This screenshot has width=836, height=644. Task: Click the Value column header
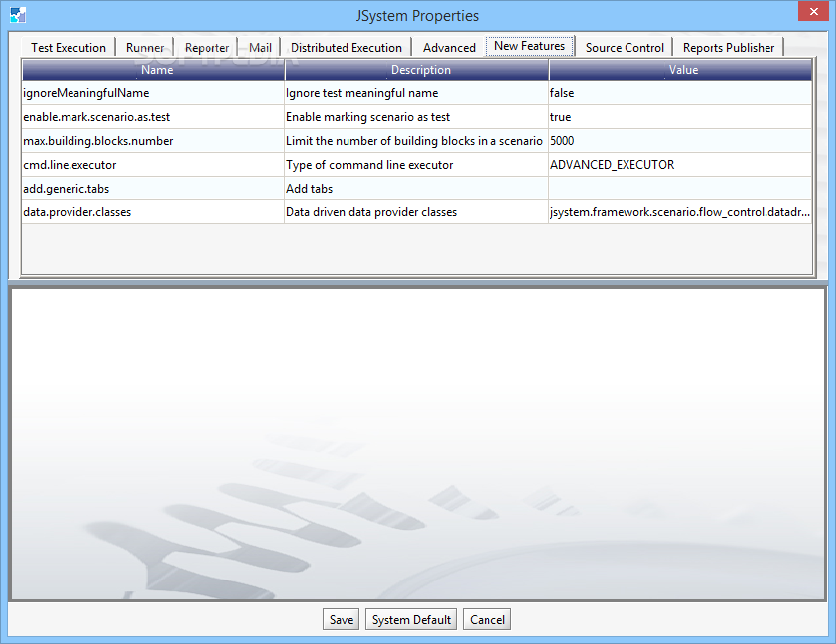point(681,70)
